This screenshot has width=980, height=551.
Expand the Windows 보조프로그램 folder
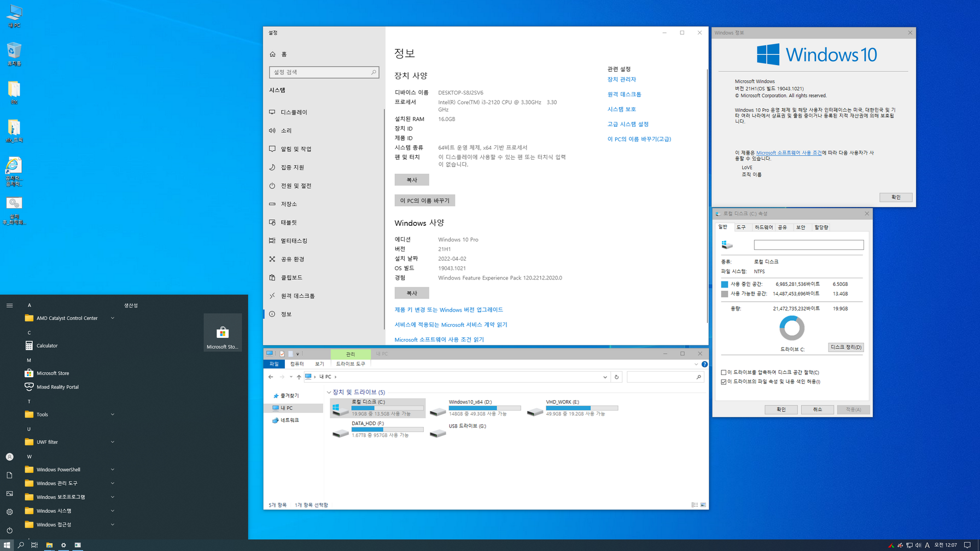70,497
